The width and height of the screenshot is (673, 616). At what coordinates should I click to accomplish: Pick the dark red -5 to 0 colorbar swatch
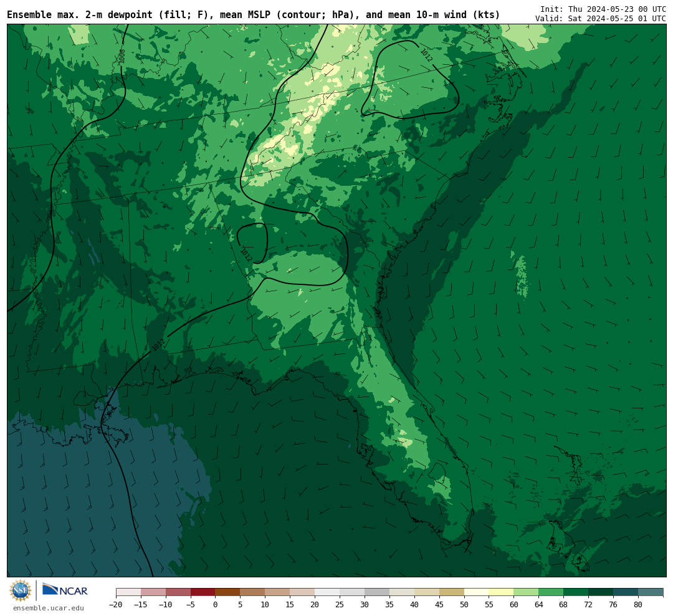(203, 592)
